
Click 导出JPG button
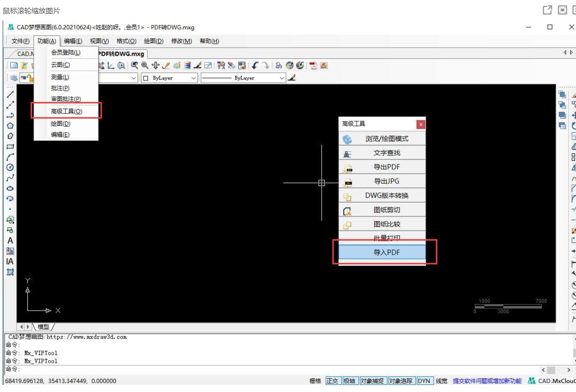(382, 181)
